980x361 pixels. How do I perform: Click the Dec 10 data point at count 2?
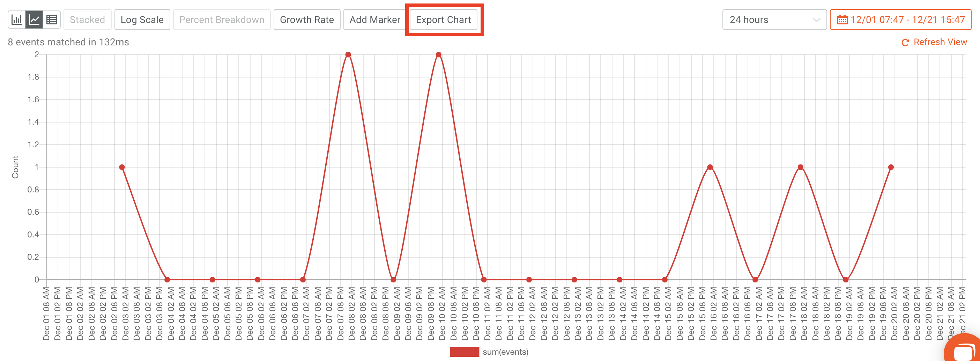pos(438,54)
